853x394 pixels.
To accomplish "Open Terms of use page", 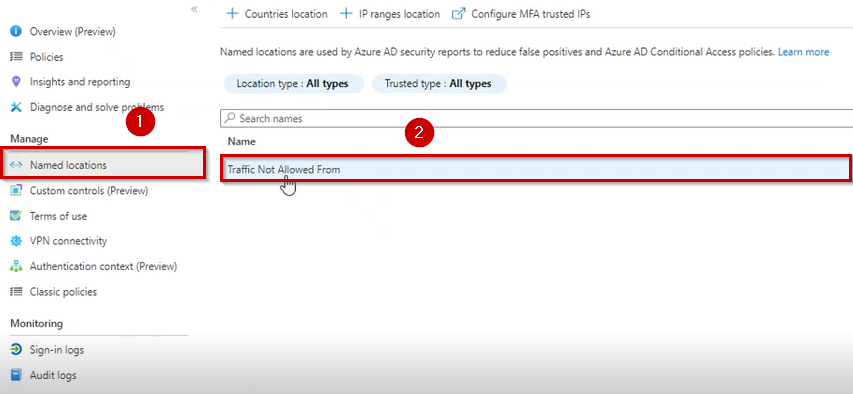I will click(58, 216).
